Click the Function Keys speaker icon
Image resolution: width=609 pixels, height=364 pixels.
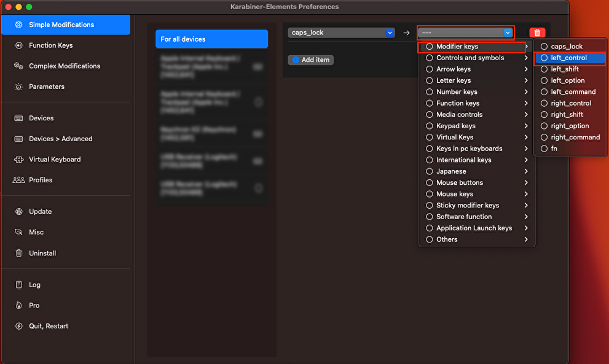(18, 45)
